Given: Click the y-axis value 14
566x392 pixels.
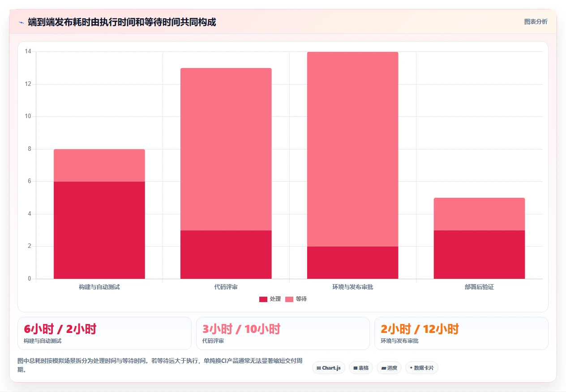Looking at the screenshot, I should (28, 51).
